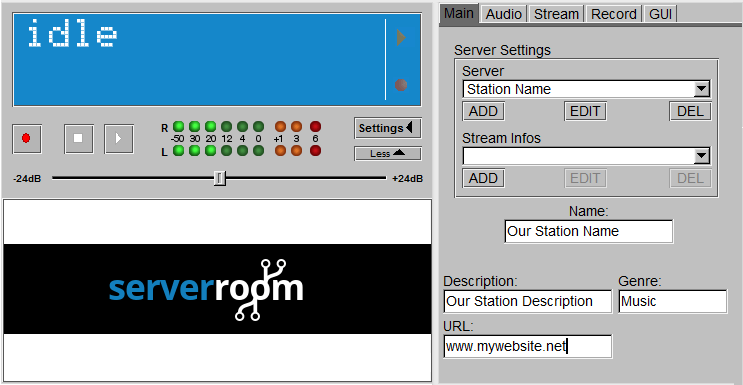Start streaming with the play button
This screenshot has width=743, height=385.
119,138
